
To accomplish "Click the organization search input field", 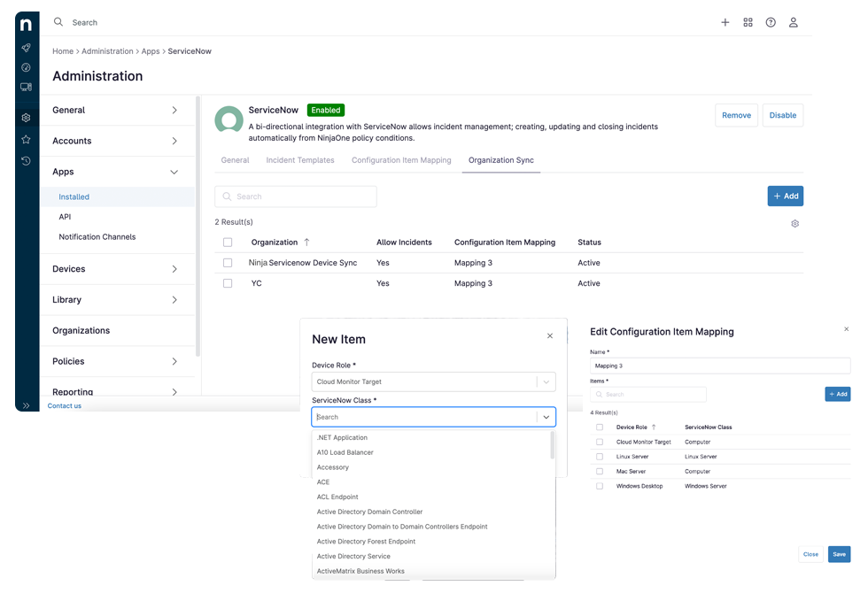I will [x=296, y=196].
